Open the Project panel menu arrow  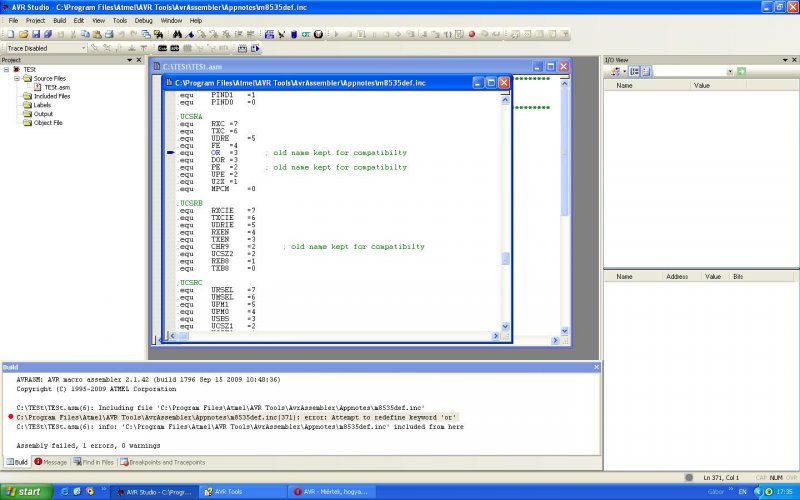(130, 60)
